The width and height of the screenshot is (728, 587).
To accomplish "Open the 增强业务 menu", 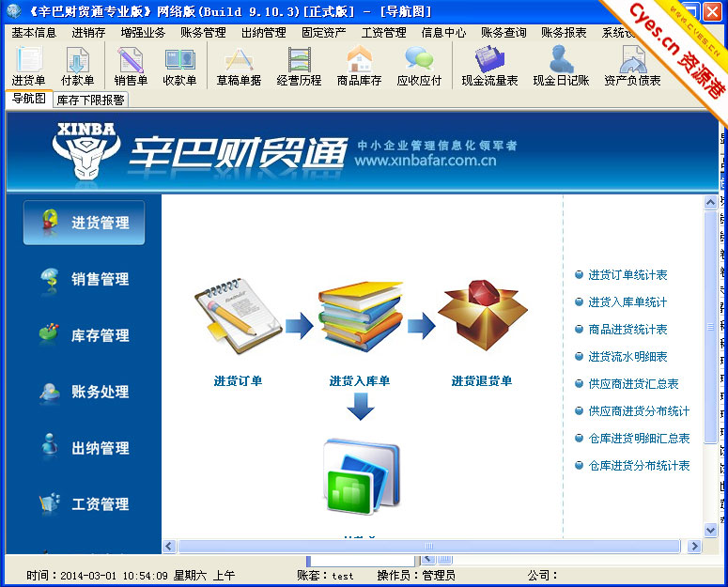I will pos(143,33).
